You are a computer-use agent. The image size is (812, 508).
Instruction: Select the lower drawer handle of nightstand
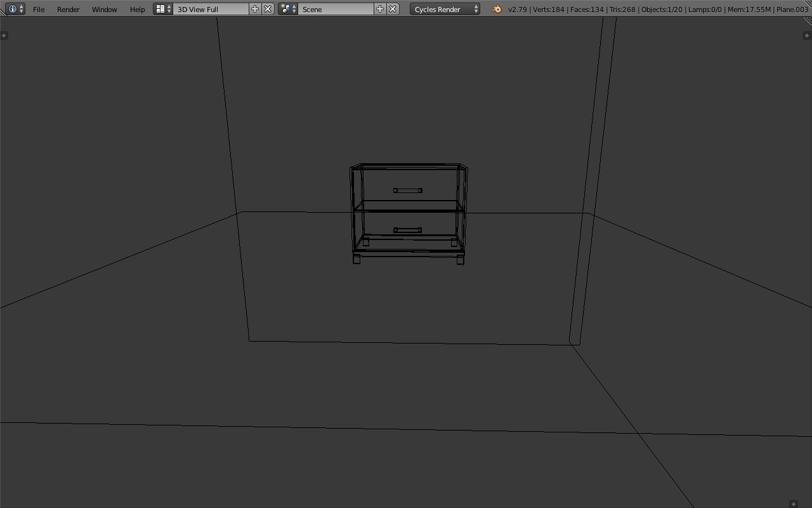point(407,230)
